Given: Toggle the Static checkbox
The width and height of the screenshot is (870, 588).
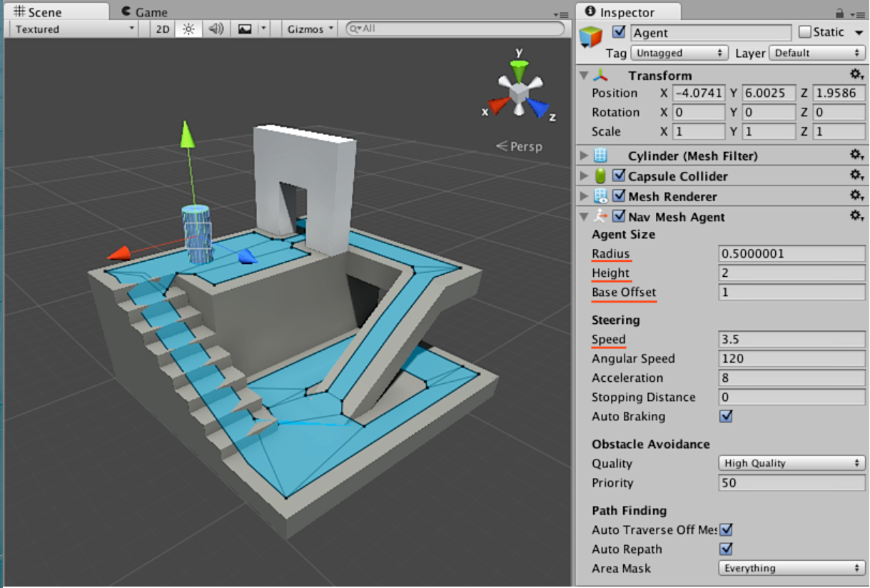Looking at the screenshot, I should (x=805, y=32).
